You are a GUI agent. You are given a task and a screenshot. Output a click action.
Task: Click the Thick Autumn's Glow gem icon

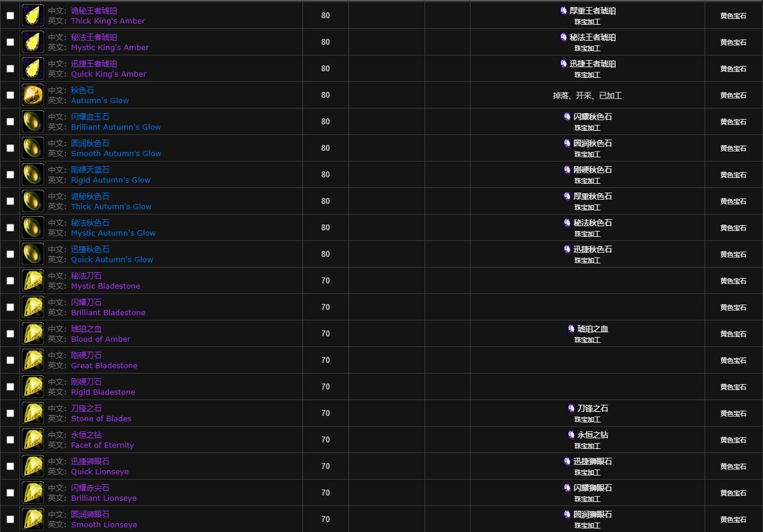pos(33,201)
